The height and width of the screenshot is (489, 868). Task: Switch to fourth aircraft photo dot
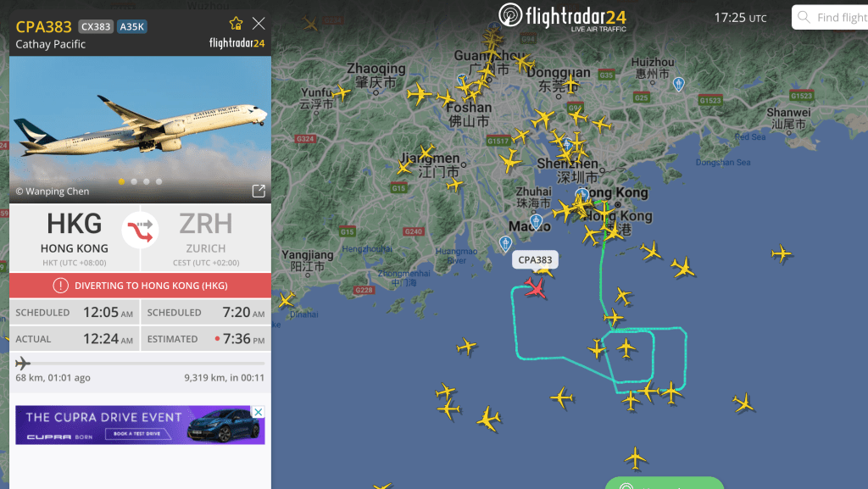tap(159, 181)
